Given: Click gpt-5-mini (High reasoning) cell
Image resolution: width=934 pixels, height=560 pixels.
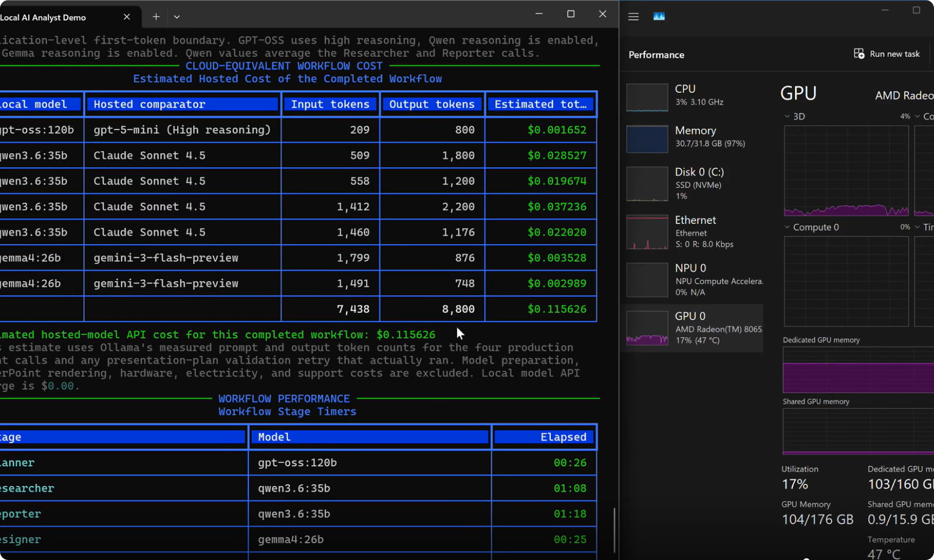Looking at the screenshot, I should 182,130.
